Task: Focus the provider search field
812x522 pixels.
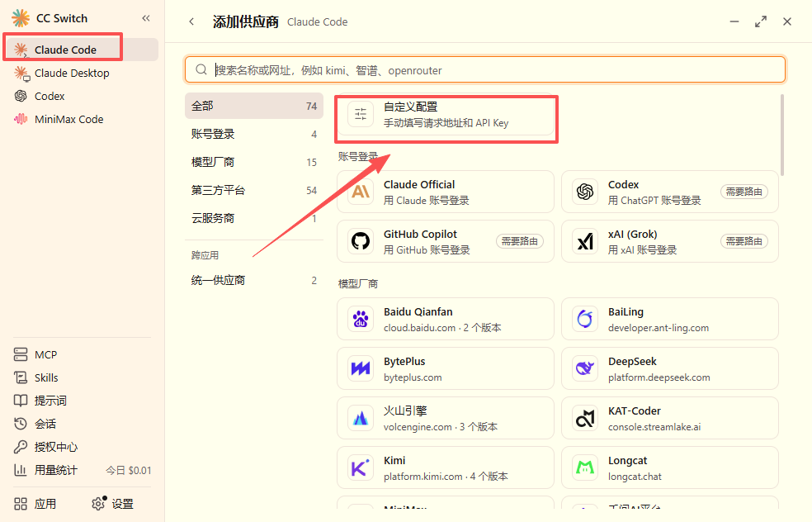Action: tap(485, 70)
